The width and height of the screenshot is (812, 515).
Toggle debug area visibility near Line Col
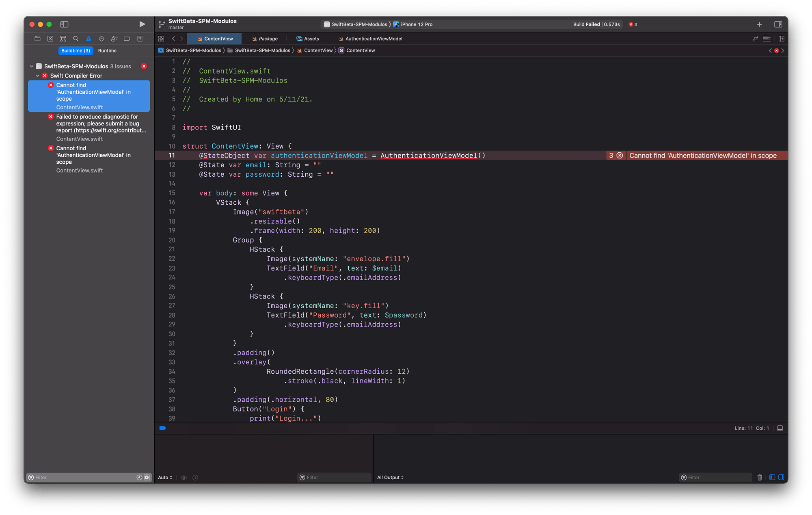click(x=780, y=428)
